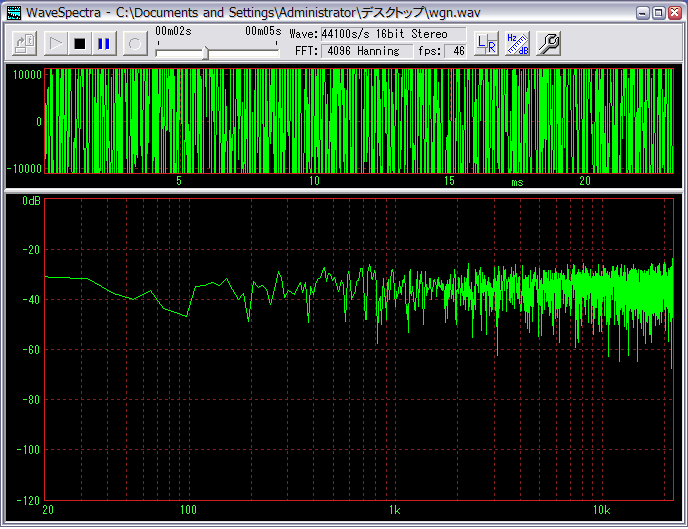Image resolution: width=688 pixels, height=529 pixels.
Task: Click the 00m05s total time label
Action: (263, 31)
